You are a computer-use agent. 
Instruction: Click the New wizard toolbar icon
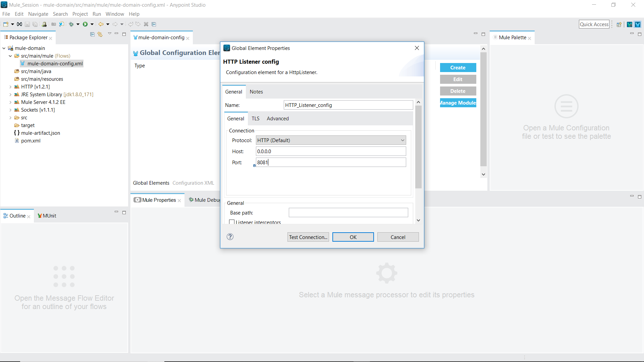click(6, 24)
